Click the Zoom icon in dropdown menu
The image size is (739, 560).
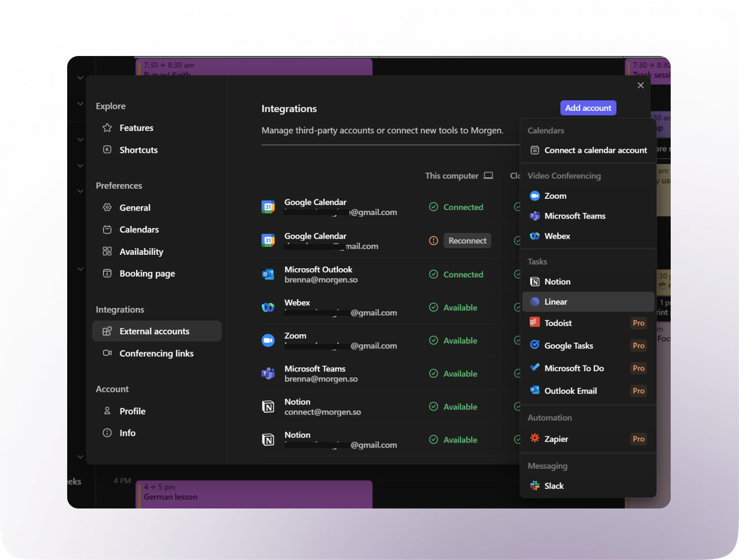point(535,195)
